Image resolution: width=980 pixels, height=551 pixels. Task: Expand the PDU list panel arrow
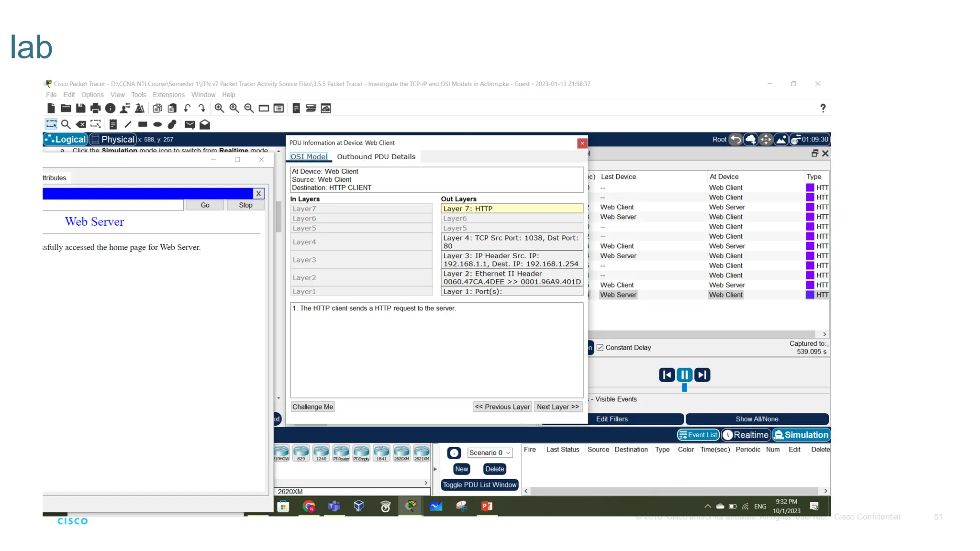(435, 469)
